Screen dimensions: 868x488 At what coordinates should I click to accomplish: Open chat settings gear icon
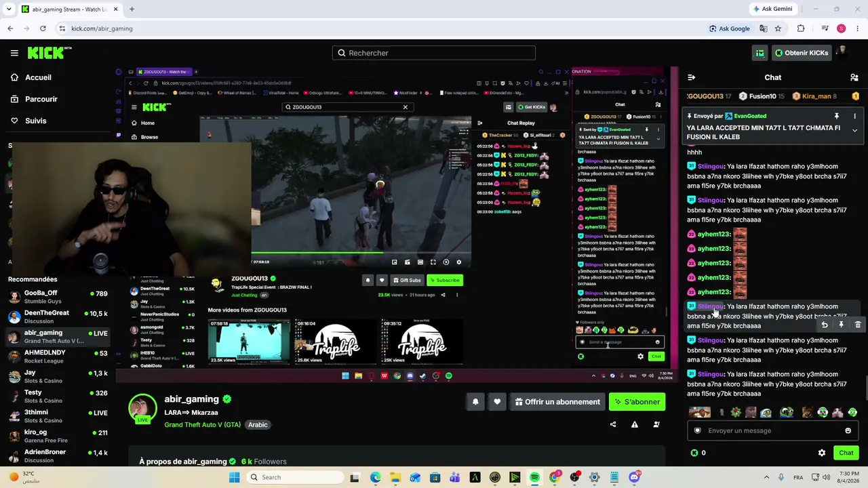[x=822, y=453]
